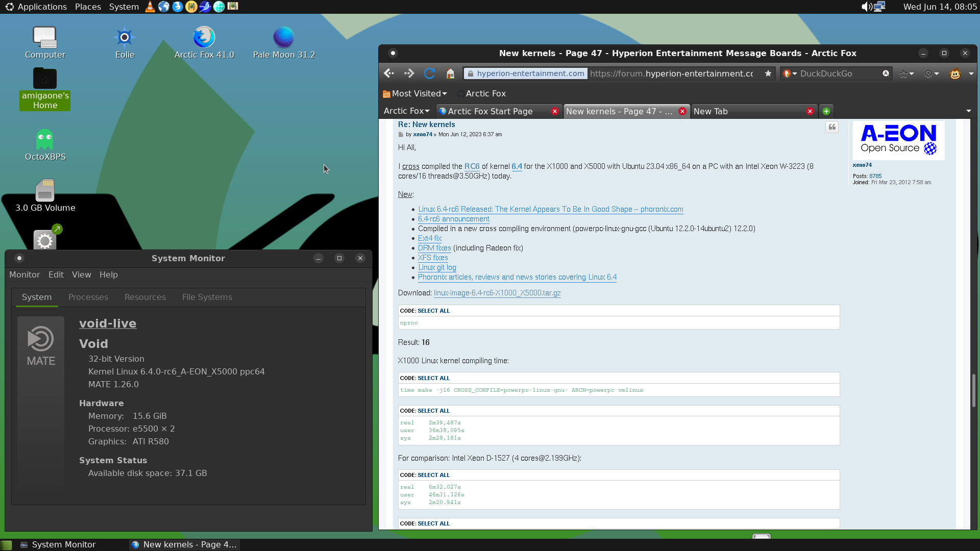The image size is (980, 551).
Task: Reload the current page in Arctic Fox
Action: [x=430, y=73]
